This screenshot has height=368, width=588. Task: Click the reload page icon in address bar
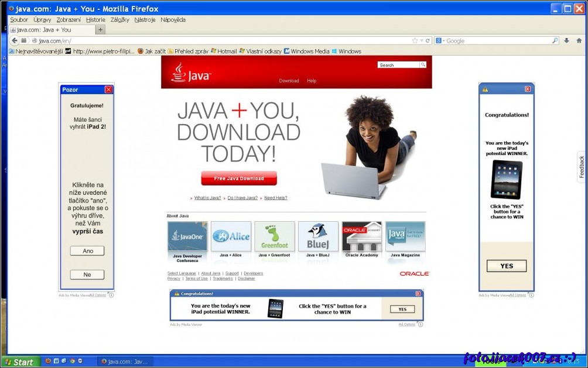click(429, 41)
